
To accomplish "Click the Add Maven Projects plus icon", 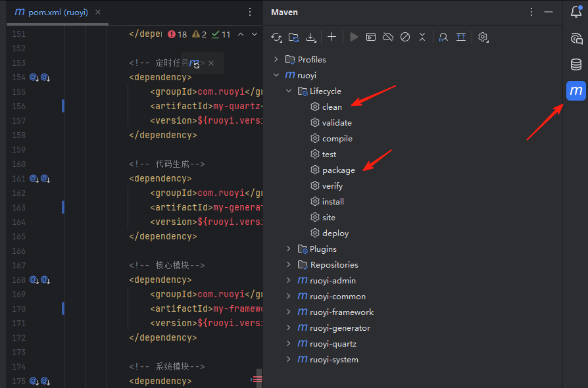I will coord(332,37).
